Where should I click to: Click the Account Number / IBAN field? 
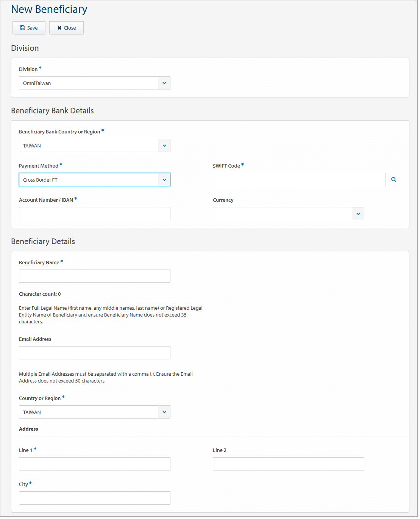[94, 214]
